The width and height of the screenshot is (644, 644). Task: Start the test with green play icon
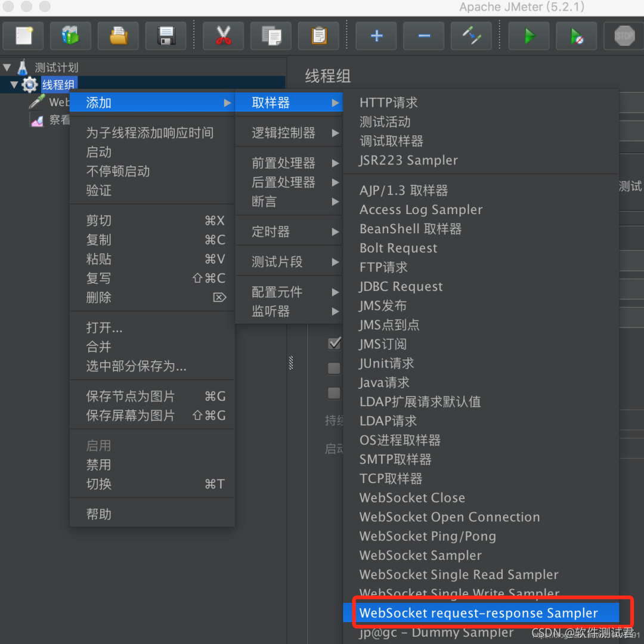tap(529, 36)
